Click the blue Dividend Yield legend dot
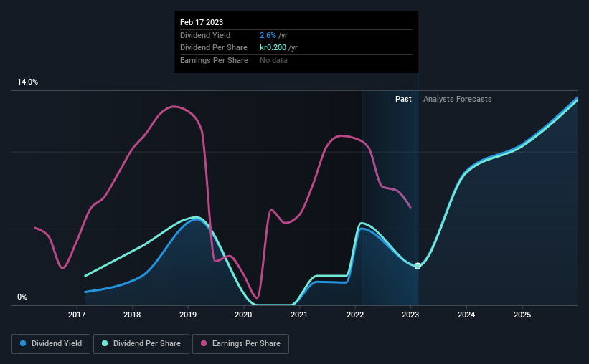Viewport: 589px width, 364px height. [x=23, y=343]
